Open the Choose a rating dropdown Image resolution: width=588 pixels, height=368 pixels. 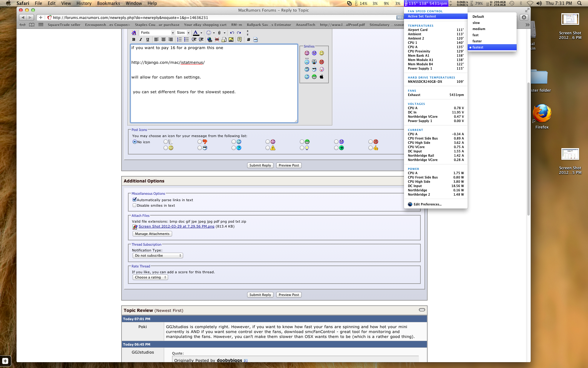150,277
